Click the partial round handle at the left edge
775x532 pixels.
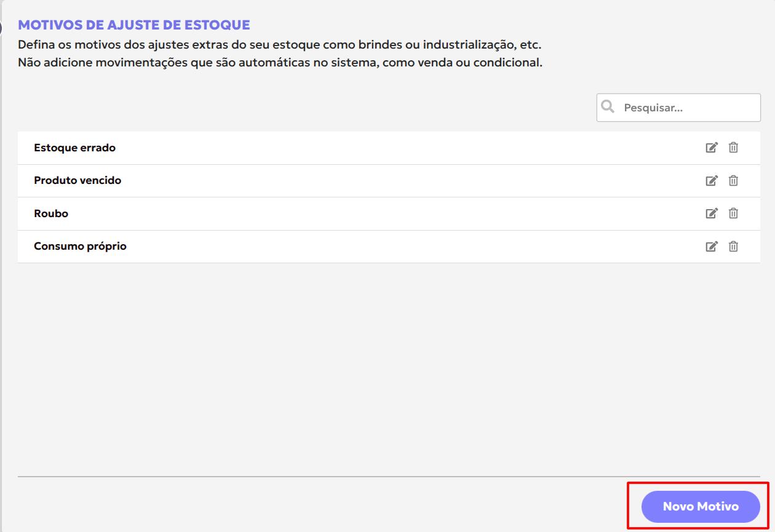[1, 27]
